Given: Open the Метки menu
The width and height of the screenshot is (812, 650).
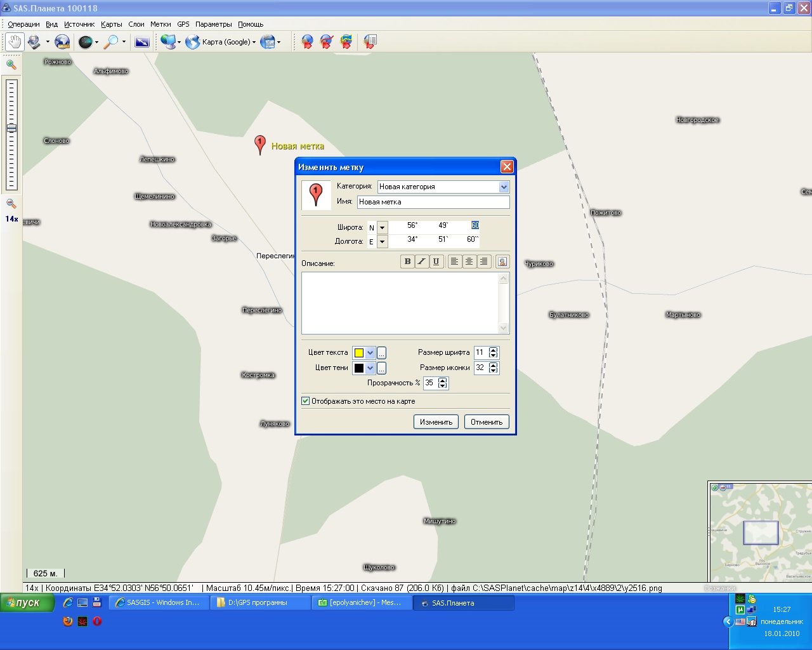Looking at the screenshot, I should [160, 24].
